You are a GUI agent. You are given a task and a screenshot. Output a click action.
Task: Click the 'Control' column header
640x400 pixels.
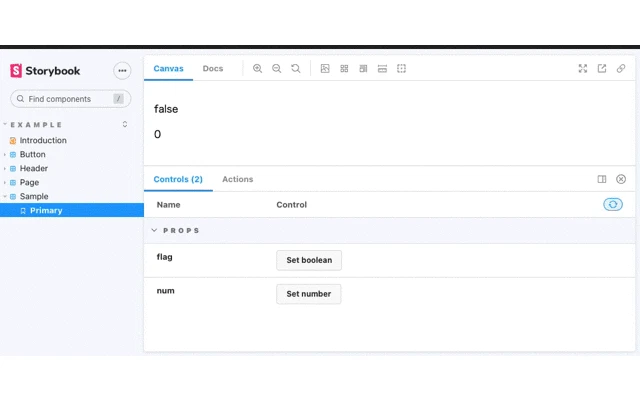[x=291, y=204]
